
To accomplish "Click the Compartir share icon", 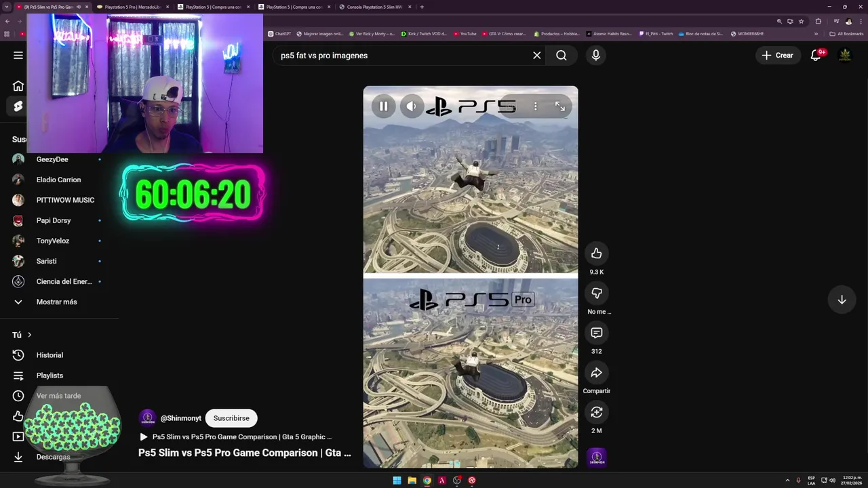I will click(596, 373).
